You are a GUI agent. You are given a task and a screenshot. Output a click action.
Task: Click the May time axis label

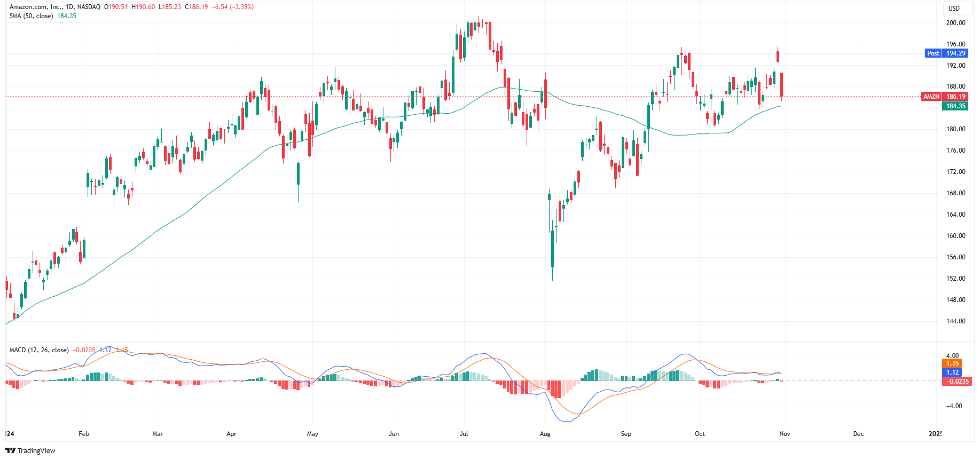(x=312, y=434)
